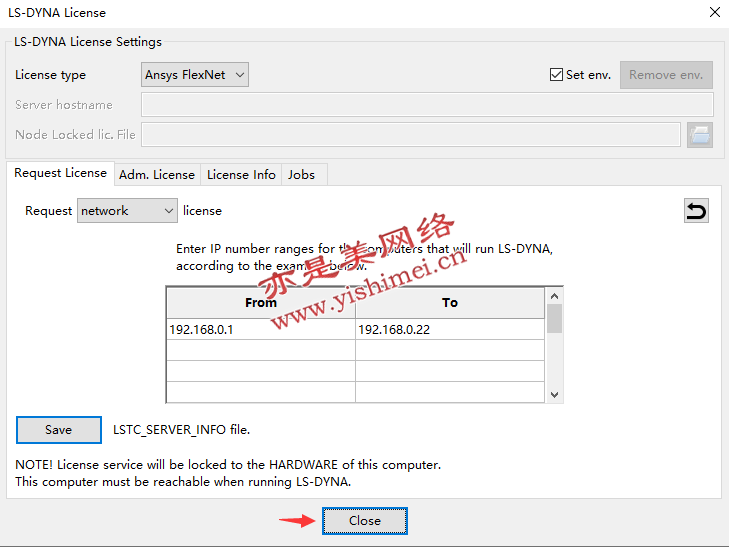The height and width of the screenshot is (547, 729).
Task: Open the License type dropdown
Action: coord(195,74)
